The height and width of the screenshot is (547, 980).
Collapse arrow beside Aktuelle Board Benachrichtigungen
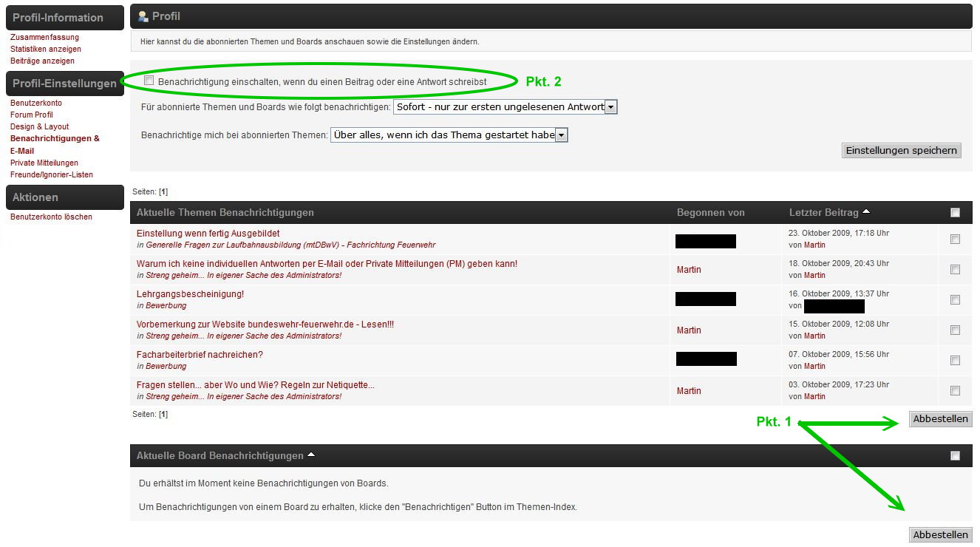pyautogui.click(x=311, y=455)
